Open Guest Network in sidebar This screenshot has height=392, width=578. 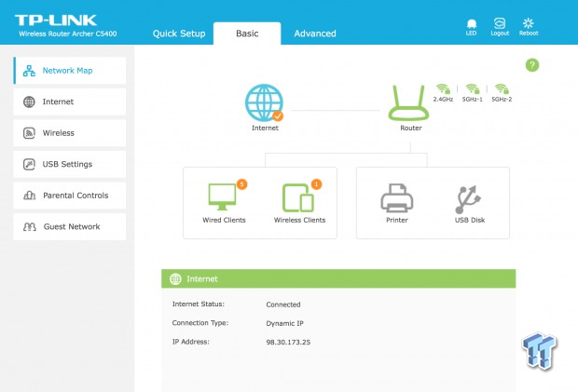tap(70, 227)
